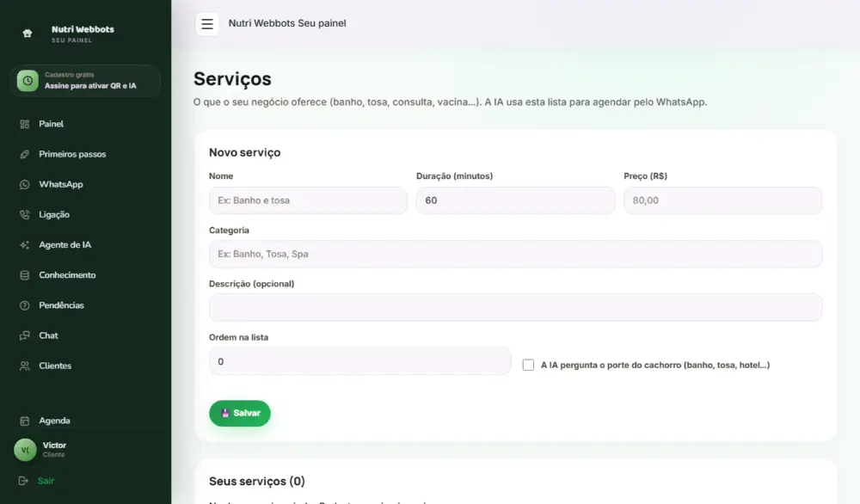Focus the Nome input field
This screenshot has height=504, width=860.
pos(308,200)
